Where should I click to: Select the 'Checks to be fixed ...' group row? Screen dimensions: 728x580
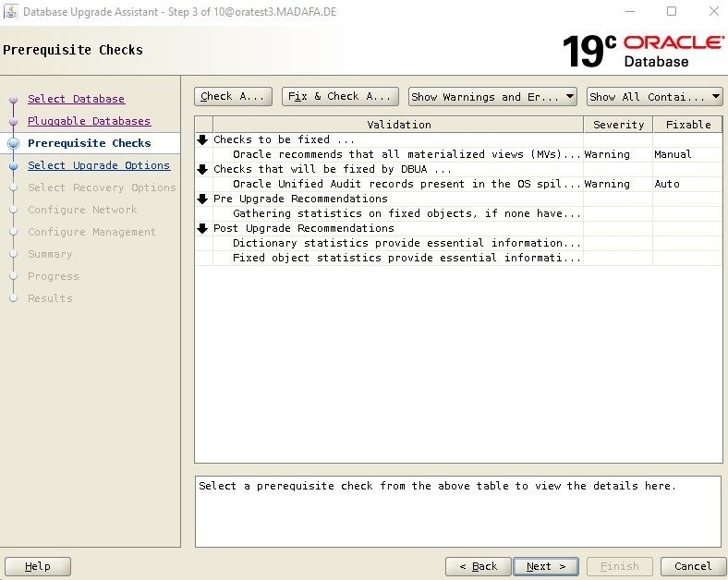pyautogui.click(x=458, y=139)
